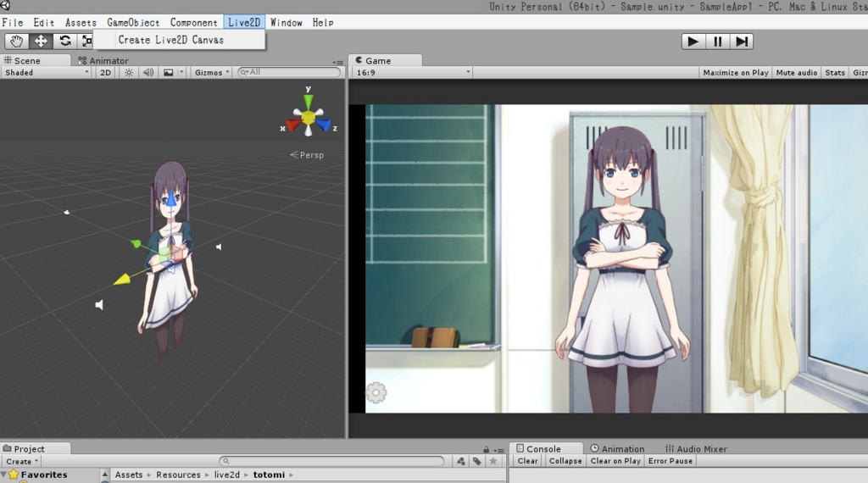
Task: Click red X axis cone on orientation gizmo
Action: coord(292,125)
